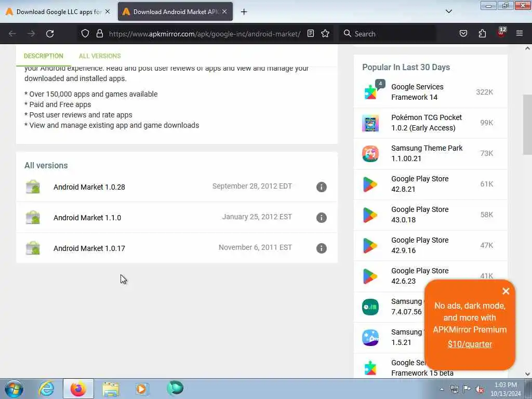Open Android Market 1.0.17 version link

click(x=89, y=248)
